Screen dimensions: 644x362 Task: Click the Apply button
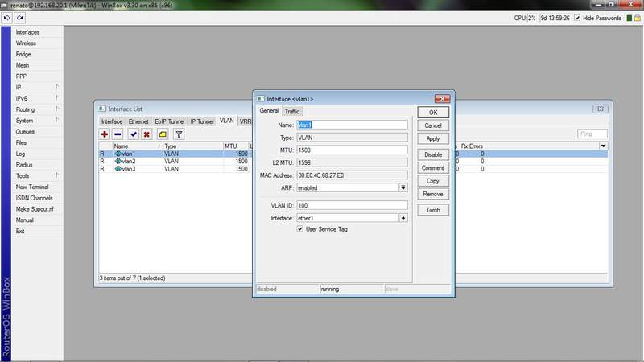pyautogui.click(x=433, y=138)
